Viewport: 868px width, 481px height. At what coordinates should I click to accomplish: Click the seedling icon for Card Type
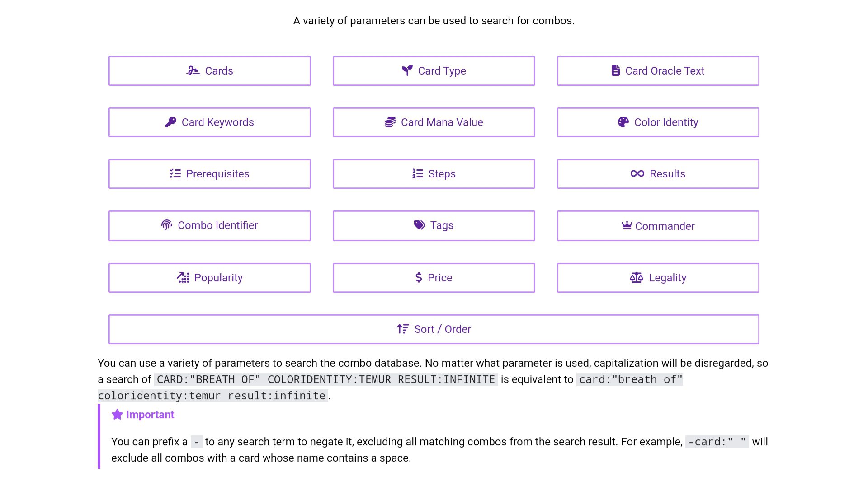tap(407, 70)
